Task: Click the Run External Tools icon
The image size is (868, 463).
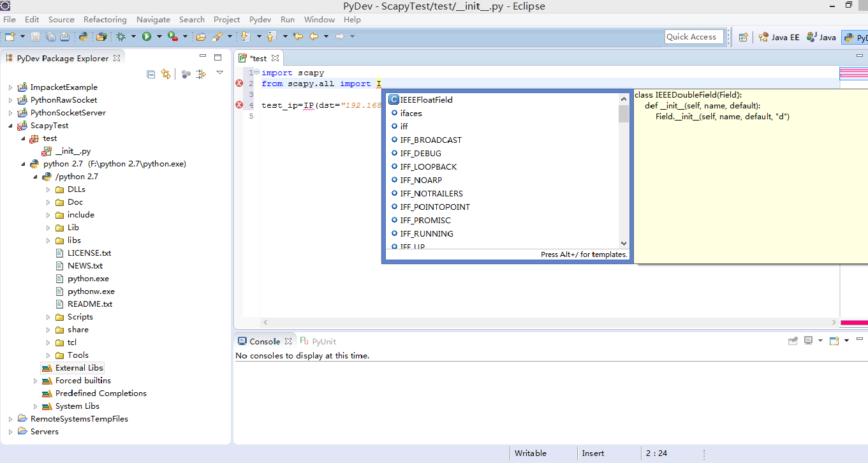Action: (173, 36)
